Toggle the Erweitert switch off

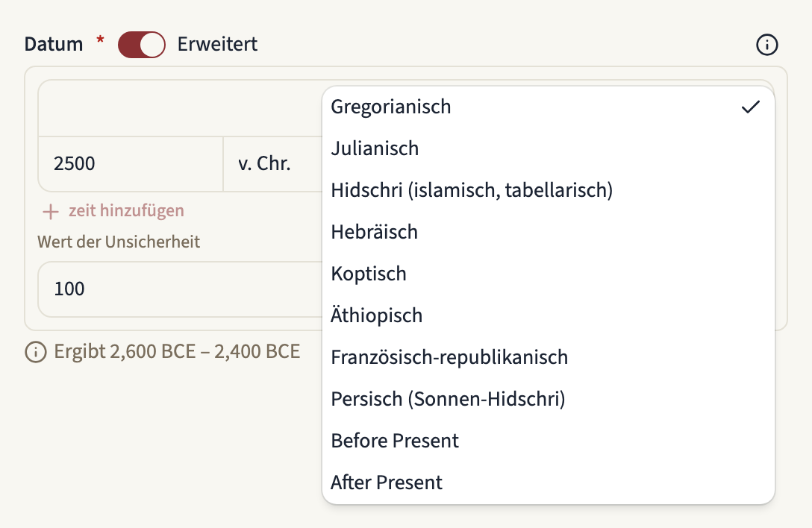point(141,45)
